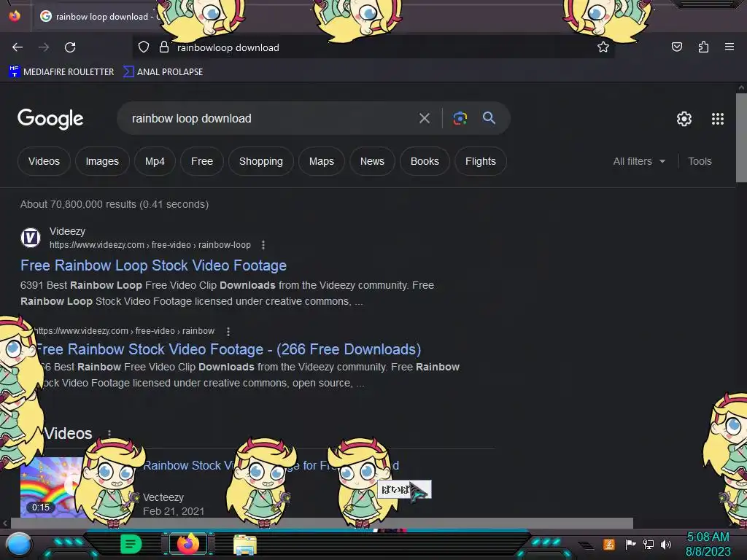The width and height of the screenshot is (747, 560).
Task: Open the Pocket save icon
Action: coord(676,47)
